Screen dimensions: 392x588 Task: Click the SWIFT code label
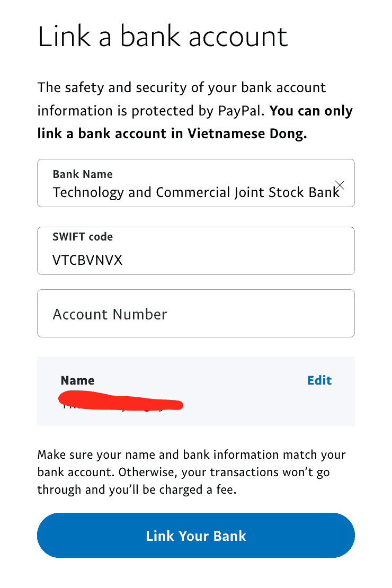(x=83, y=237)
